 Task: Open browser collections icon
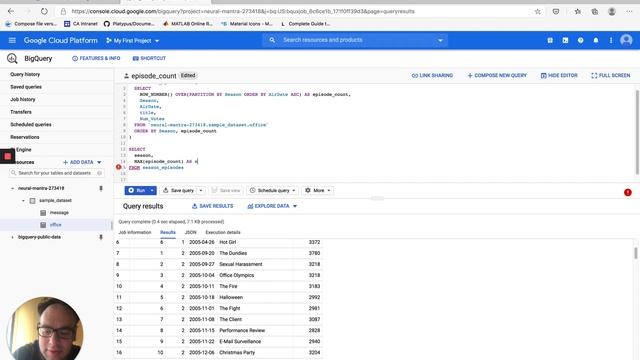[x=595, y=11]
